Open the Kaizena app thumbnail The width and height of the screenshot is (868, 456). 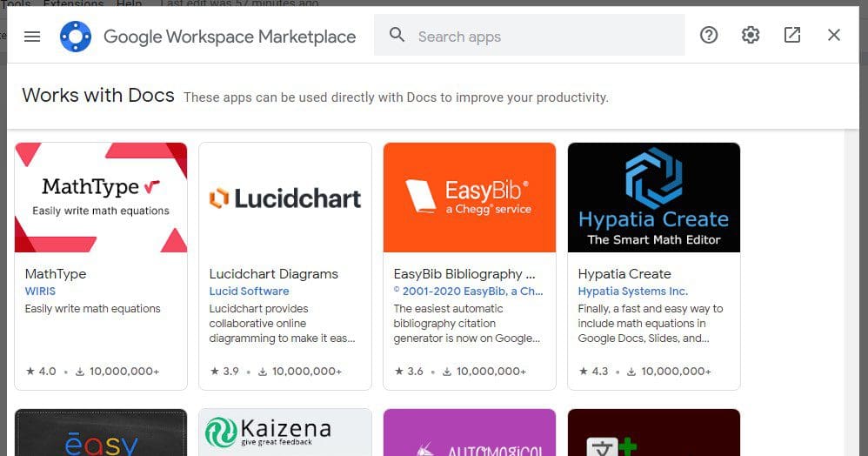(x=285, y=433)
